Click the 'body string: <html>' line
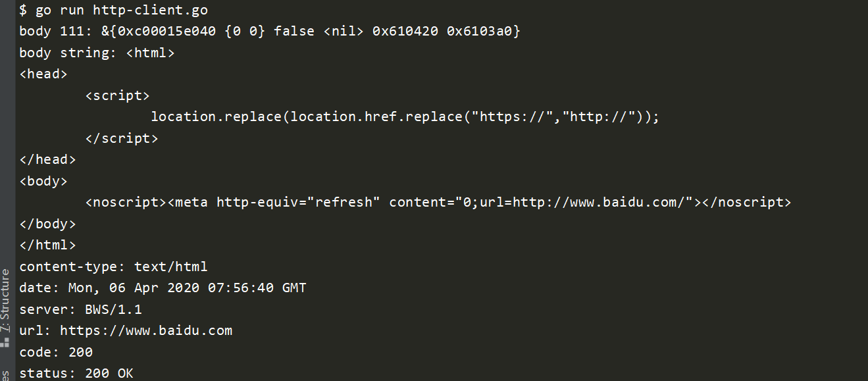 coord(97,53)
